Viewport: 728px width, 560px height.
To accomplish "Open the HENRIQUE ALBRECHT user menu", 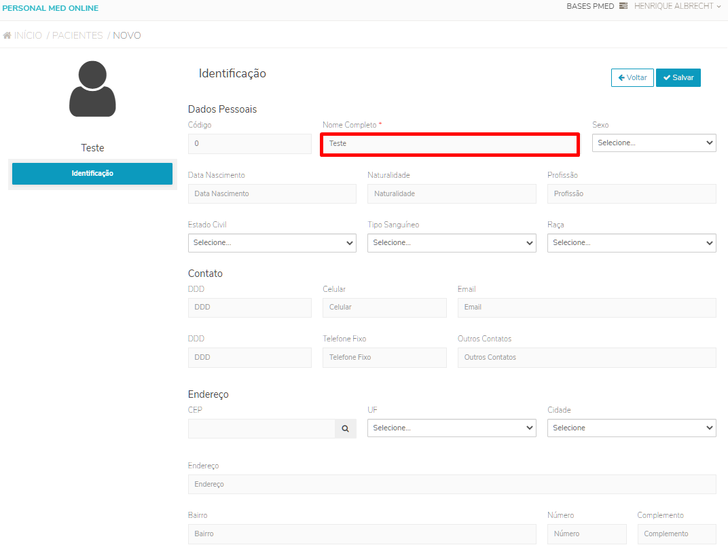I will [677, 6].
